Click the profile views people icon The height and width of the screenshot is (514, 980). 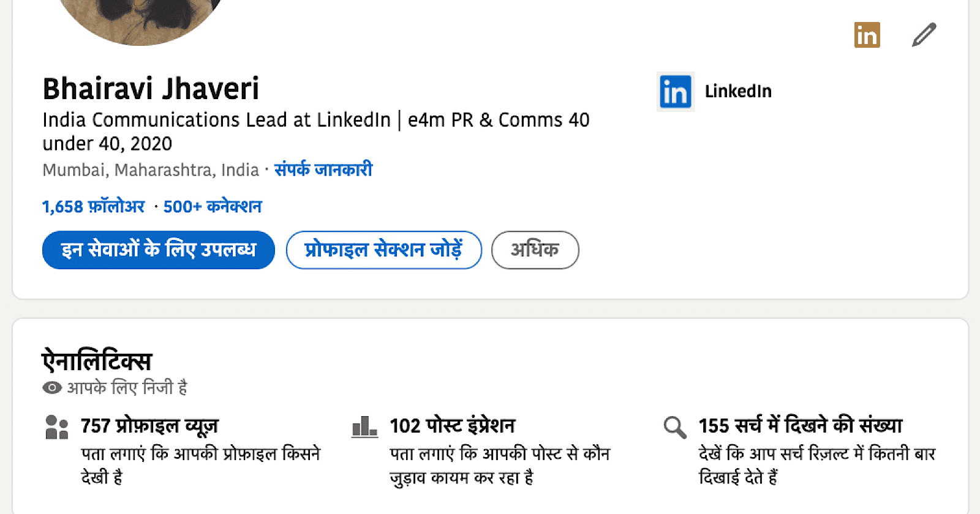click(57, 426)
